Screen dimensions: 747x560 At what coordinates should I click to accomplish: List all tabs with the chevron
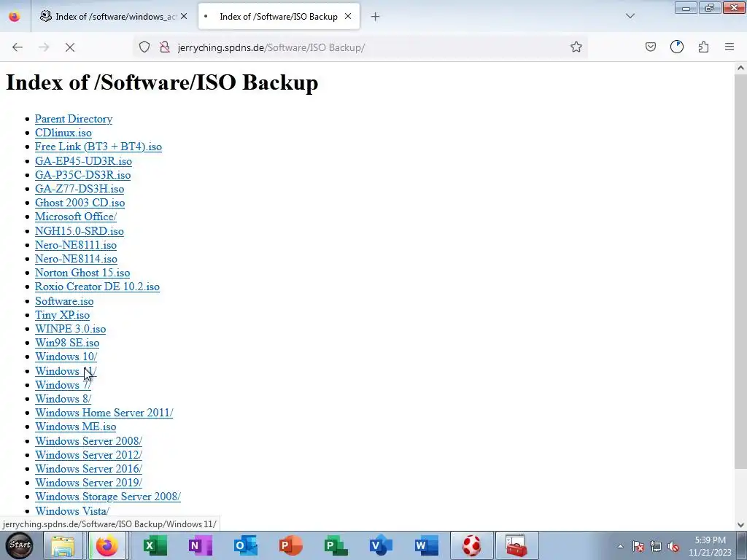click(x=630, y=16)
